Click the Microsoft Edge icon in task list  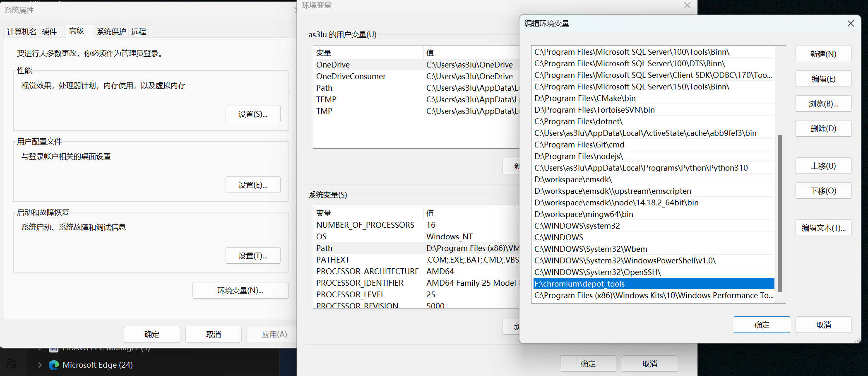point(54,365)
